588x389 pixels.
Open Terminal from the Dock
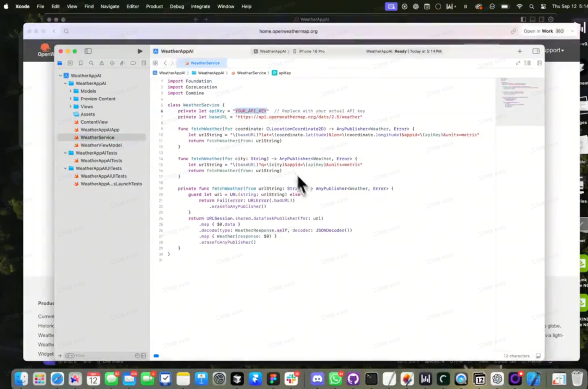click(x=371, y=379)
